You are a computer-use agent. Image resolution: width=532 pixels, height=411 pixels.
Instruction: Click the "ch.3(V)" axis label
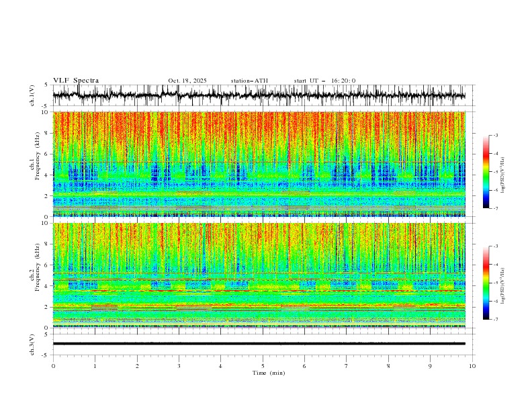click(x=32, y=345)
